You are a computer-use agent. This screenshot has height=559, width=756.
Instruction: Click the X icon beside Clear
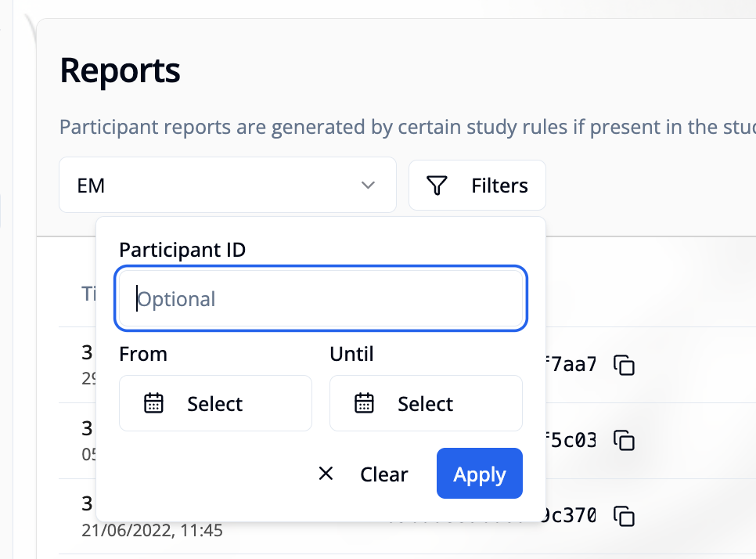click(x=326, y=474)
